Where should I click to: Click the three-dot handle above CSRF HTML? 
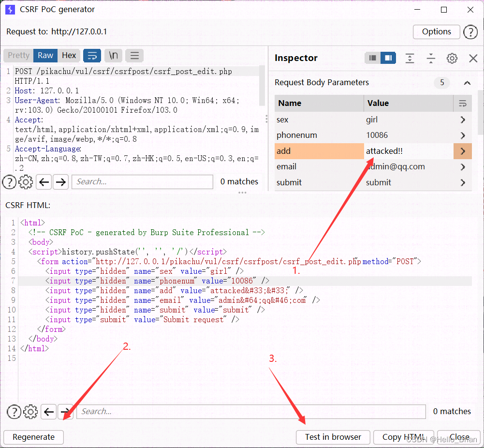242,193
